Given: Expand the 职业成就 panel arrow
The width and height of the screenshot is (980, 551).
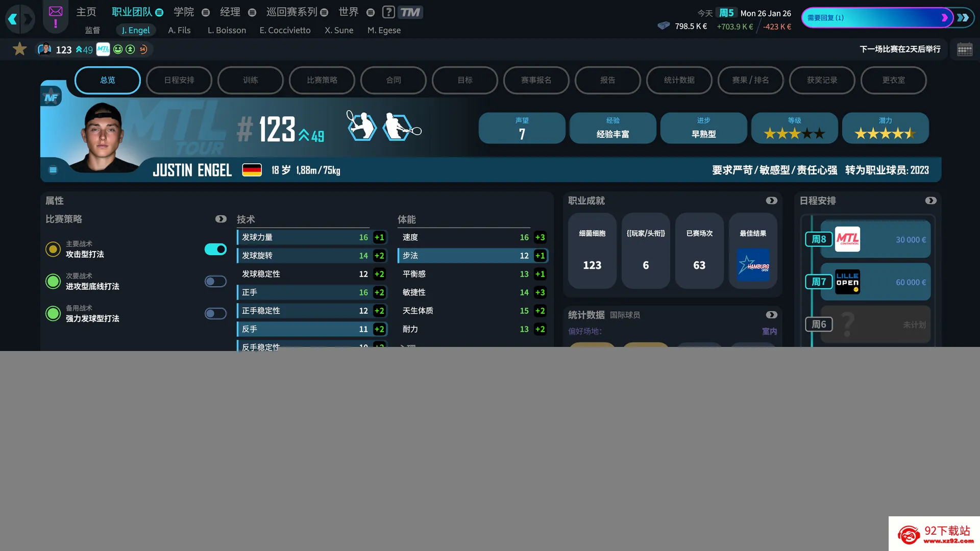Looking at the screenshot, I should pyautogui.click(x=771, y=201).
